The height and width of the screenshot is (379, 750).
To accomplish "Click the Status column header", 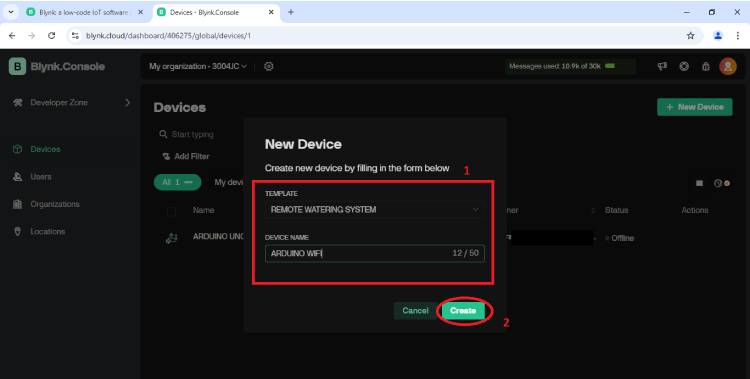I will coord(616,210).
